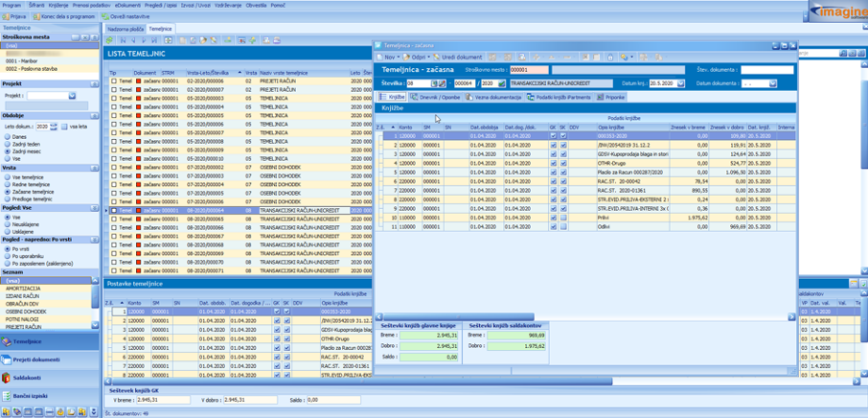This screenshot has height=418, width=868.
Task: Select Predloge temeljnic radio option
Action: (29, 198)
